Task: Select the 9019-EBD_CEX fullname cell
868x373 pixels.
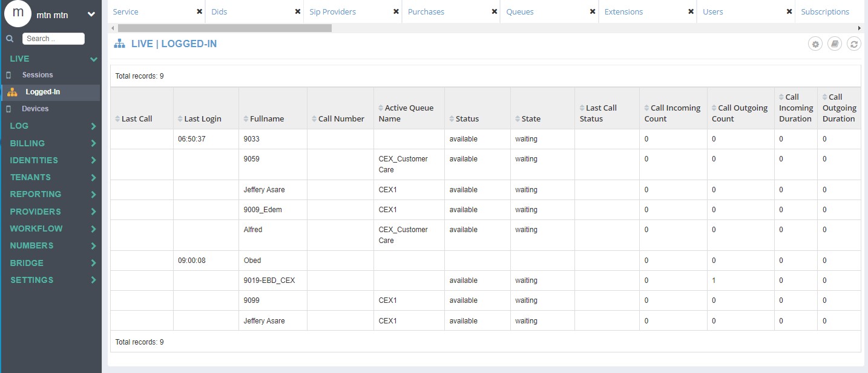Action: pyautogui.click(x=273, y=281)
